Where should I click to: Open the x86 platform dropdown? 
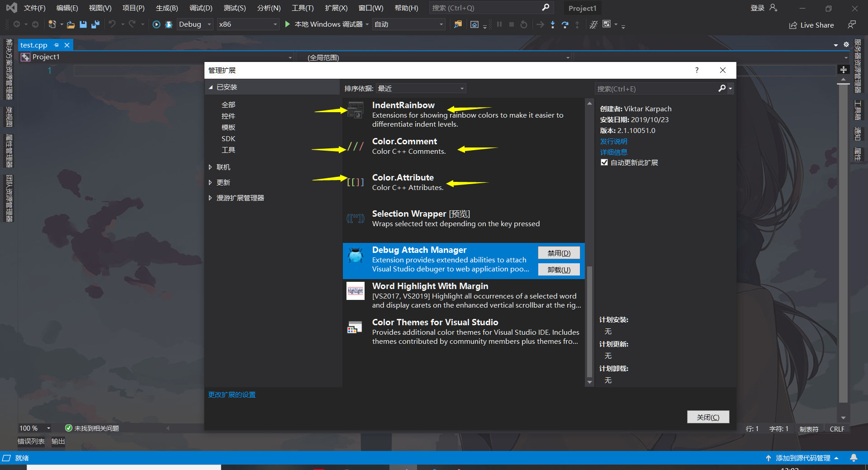[276, 24]
